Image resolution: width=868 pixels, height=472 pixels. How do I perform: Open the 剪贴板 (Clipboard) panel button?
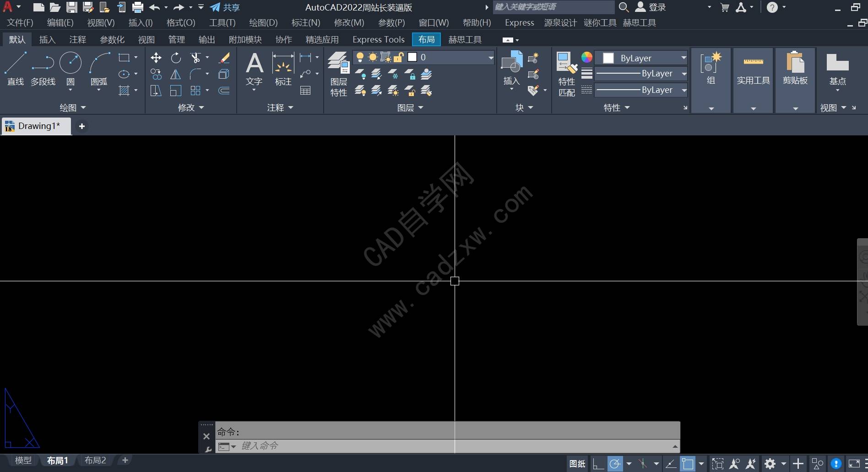point(795,80)
